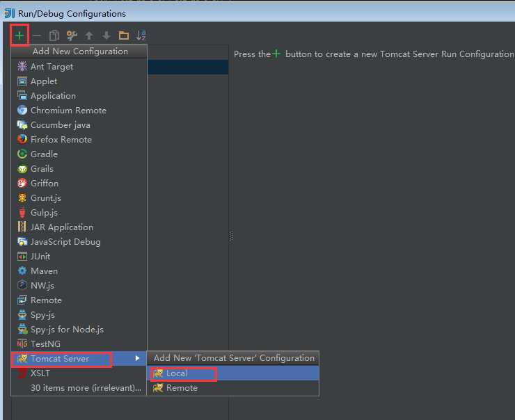Screen dimensions: 515x420
Task: Click the Cucumber java icon
Action: pyautogui.click(x=22, y=124)
